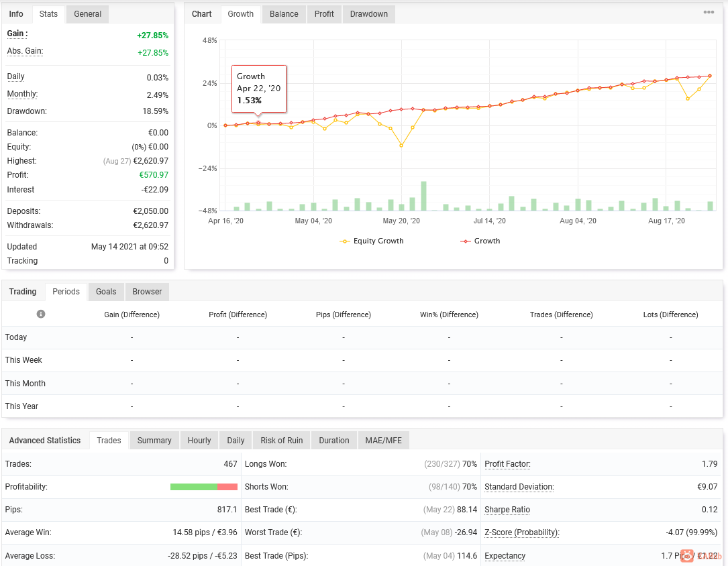
Task: Click the Profitability green-red bar
Action: [x=204, y=487]
